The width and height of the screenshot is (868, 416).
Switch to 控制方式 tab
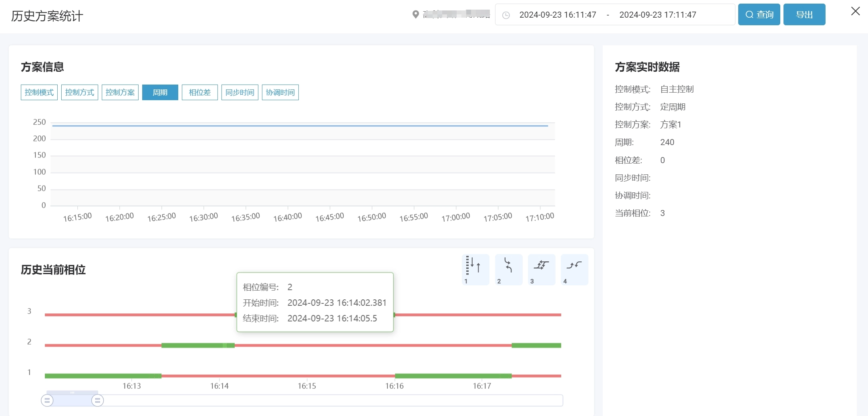[80, 93]
